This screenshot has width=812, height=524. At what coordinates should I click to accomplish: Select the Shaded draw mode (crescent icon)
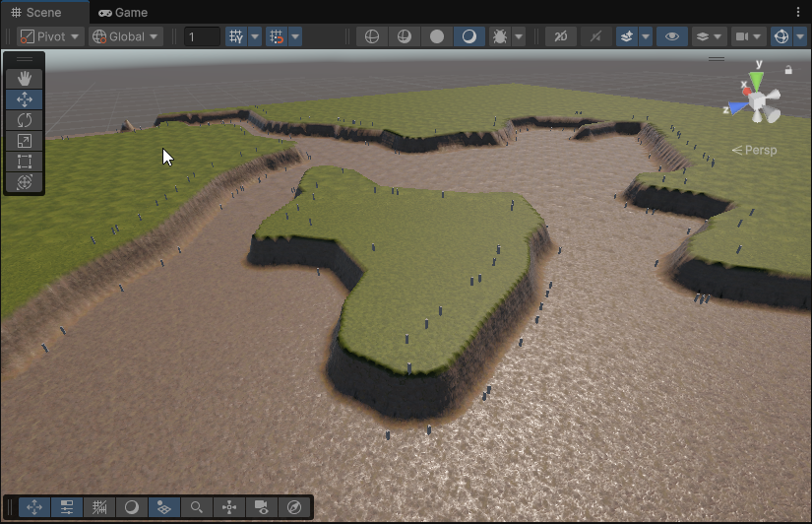[x=469, y=36]
